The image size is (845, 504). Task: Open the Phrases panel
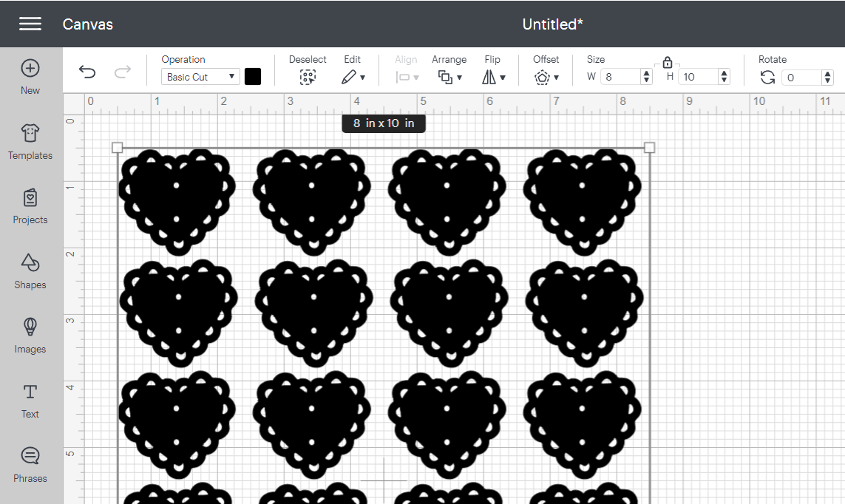point(30,466)
